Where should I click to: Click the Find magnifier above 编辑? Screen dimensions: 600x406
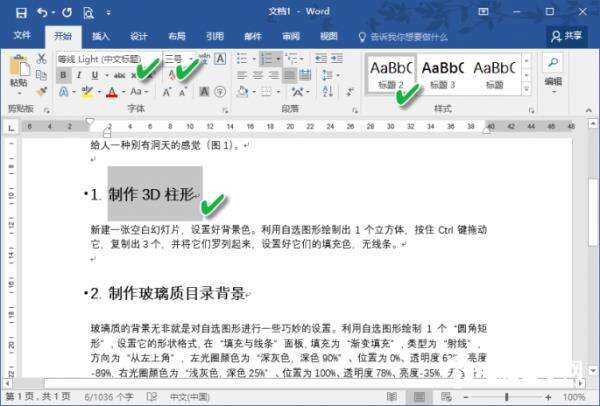click(x=553, y=62)
